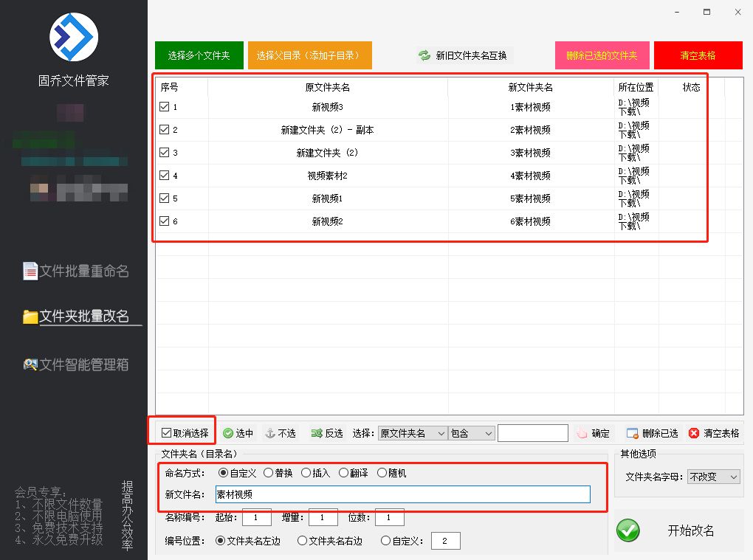The width and height of the screenshot is (753, 560).
Task: Click 开始改名 button label
Action: 690,530
